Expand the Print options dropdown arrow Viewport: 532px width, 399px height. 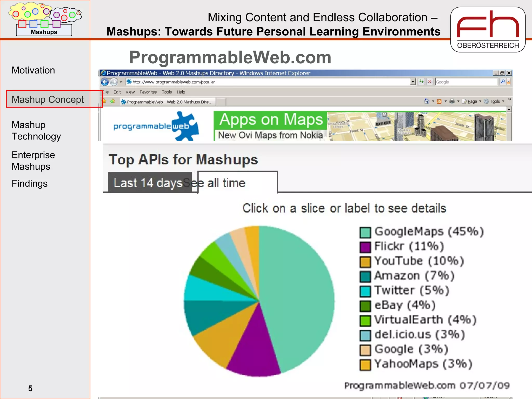pyautogui.click(x=458, y=101)
